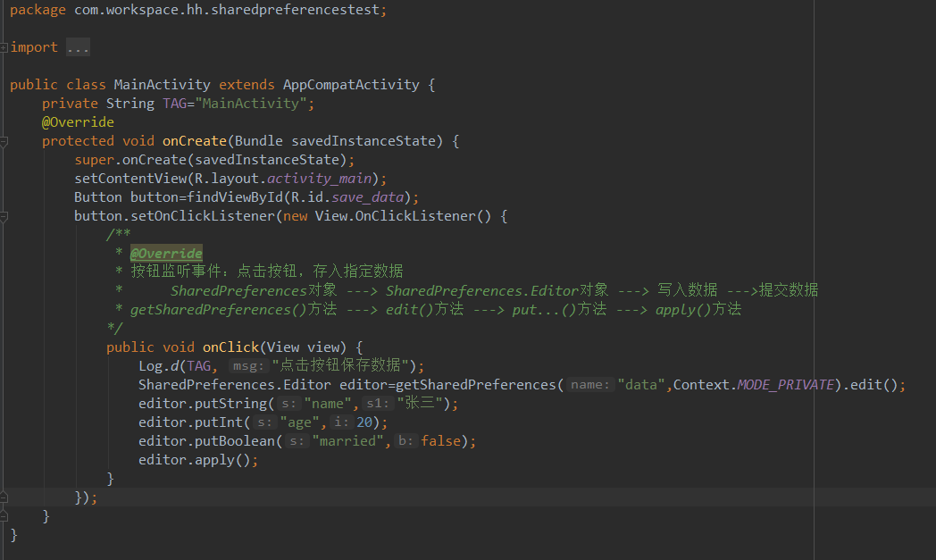This screenshot has width=936, height=560.
Task: Click the 'activity_main' layout reference
Action: click(x=320, y=179)
